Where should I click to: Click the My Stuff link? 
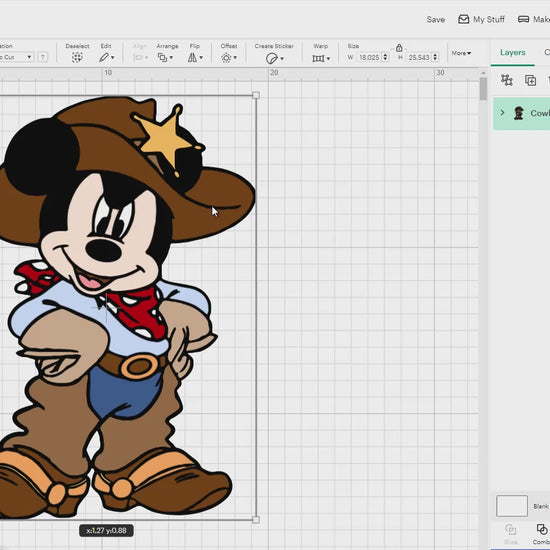[489, 19]
